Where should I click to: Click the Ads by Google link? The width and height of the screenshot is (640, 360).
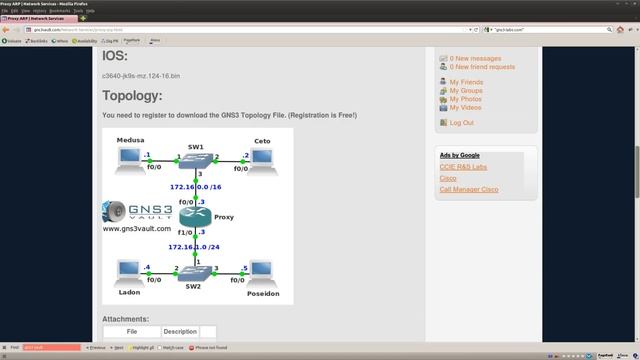click(460, 155)
